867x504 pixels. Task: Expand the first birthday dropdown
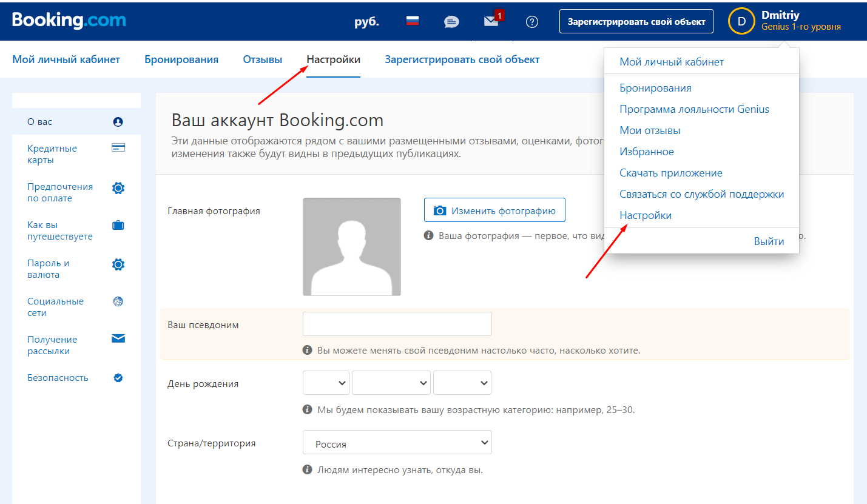(326, 383)
